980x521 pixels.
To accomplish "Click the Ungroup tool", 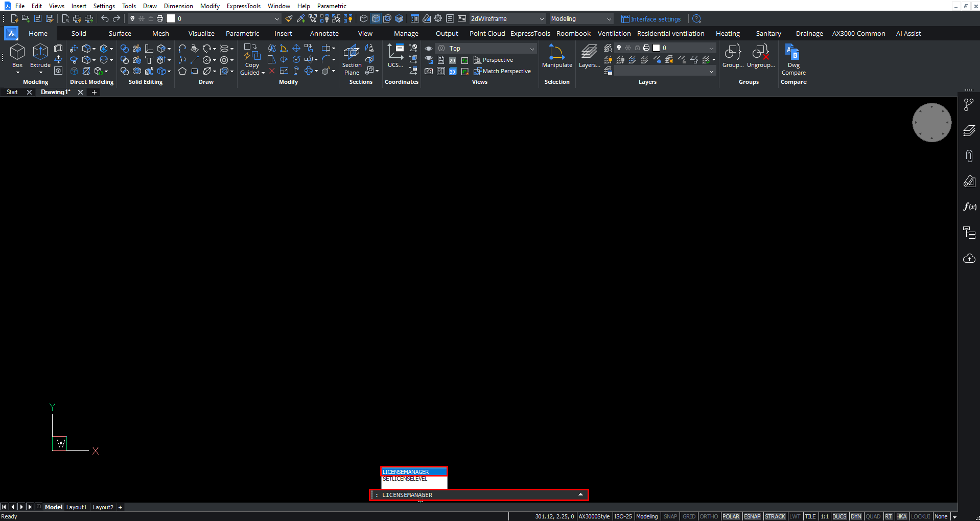I will (761, 56).
